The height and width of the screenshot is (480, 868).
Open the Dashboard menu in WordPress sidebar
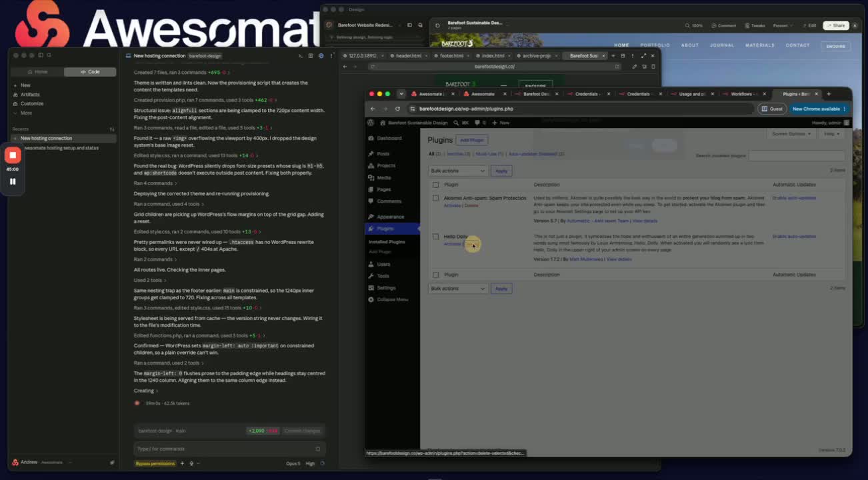pos(389,138)
